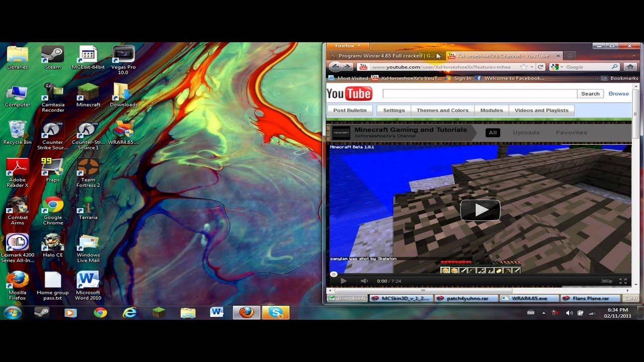644x362 pixels.
Task: Select the WRAR4.65 desktop file
Action: (x=123, y=133)
